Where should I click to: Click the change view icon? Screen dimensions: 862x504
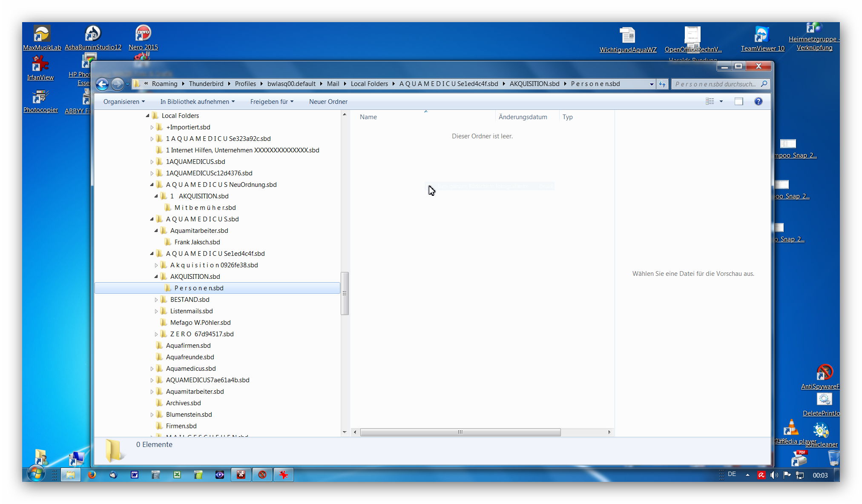click(x=710, y=101)
